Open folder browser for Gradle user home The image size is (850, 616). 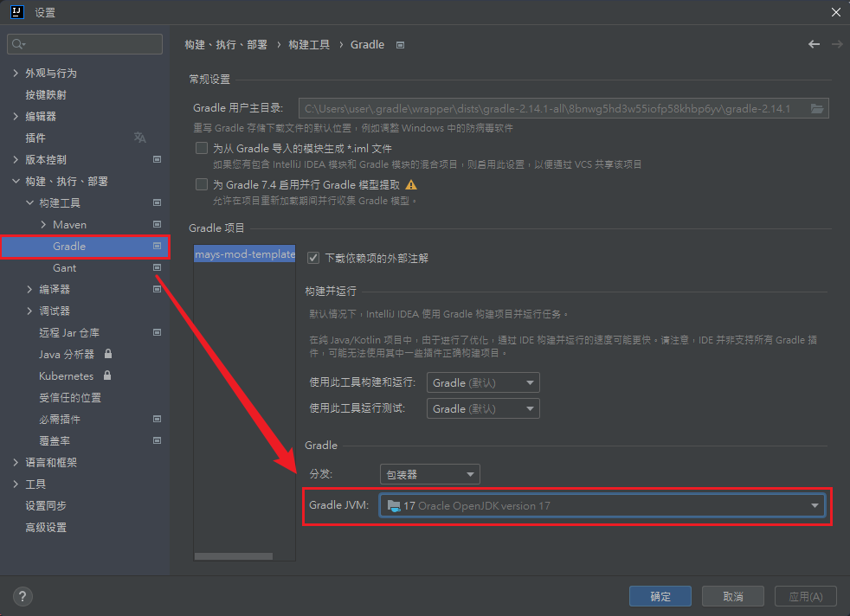(817, 108)
